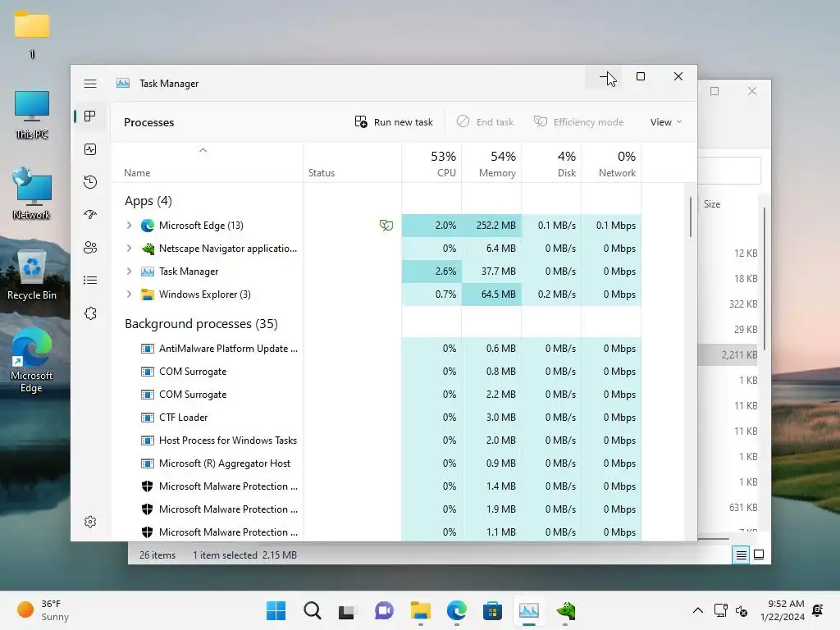Screen dimensions: 840x630
Task: Select the first COM Surrogate process with 0.8 MB
Action: (376, 372)
